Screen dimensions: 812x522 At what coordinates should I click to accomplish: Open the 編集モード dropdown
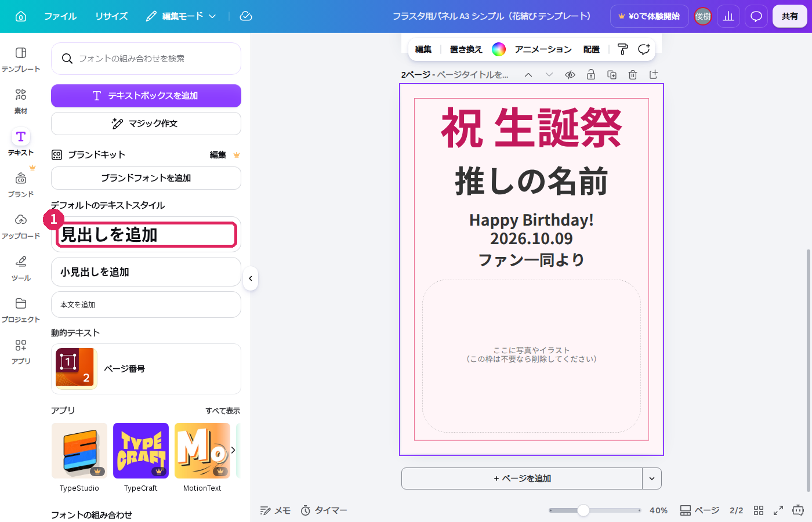[x=181, y=16]
